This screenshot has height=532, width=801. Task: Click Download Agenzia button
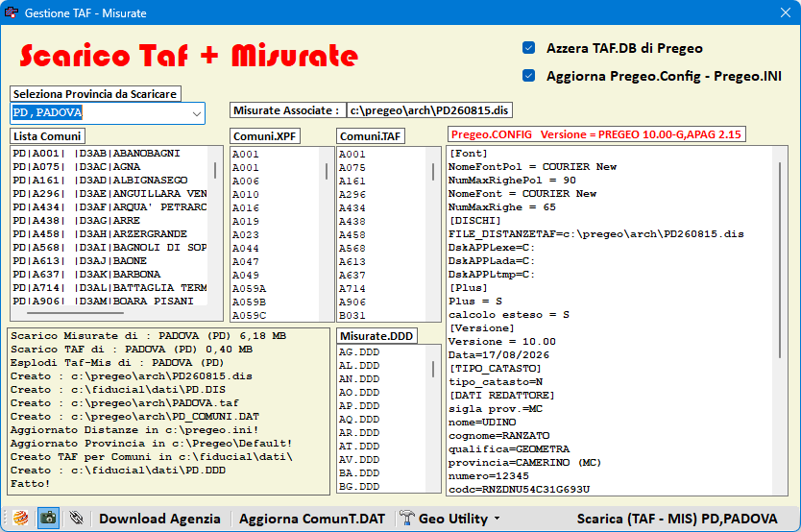[x=159, y=519]
